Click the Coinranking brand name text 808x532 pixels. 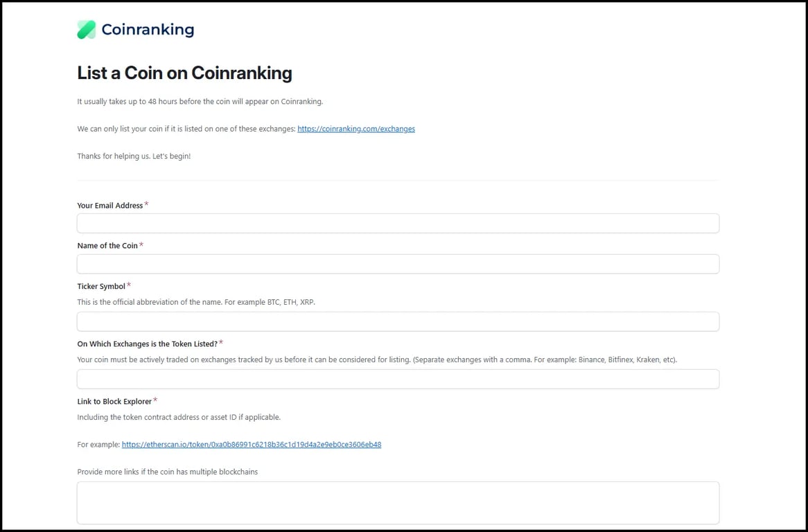pos(148,30)
